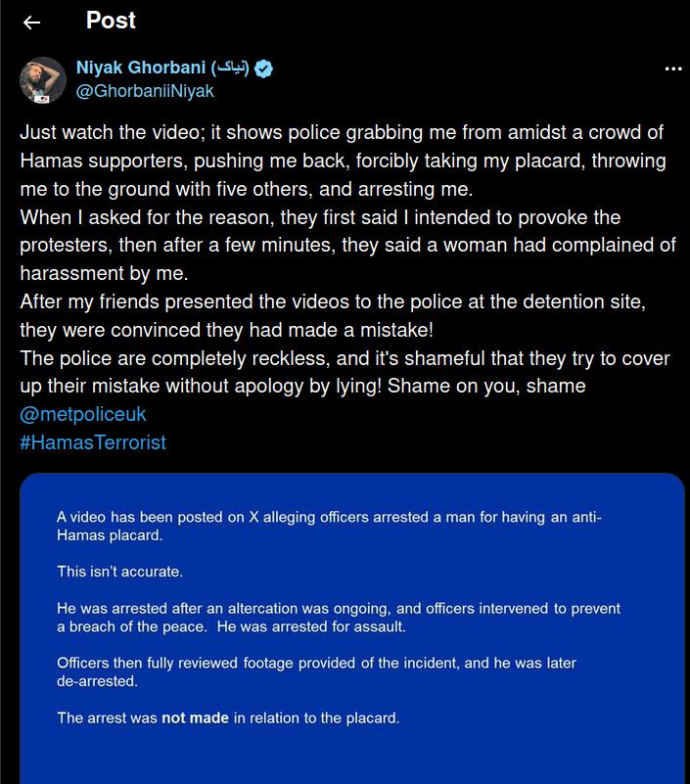Go back using the left arrow
690x784 pixels.
pyautogui.click(x=32, y=22)
